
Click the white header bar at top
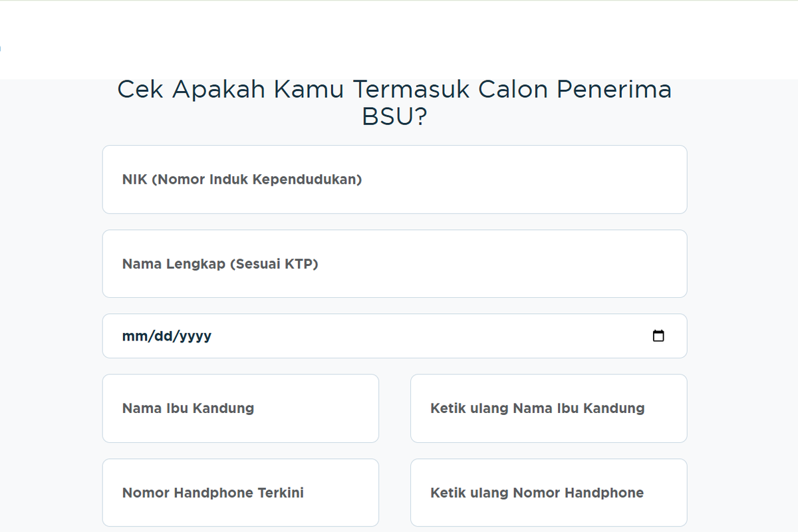click(399, 40)
